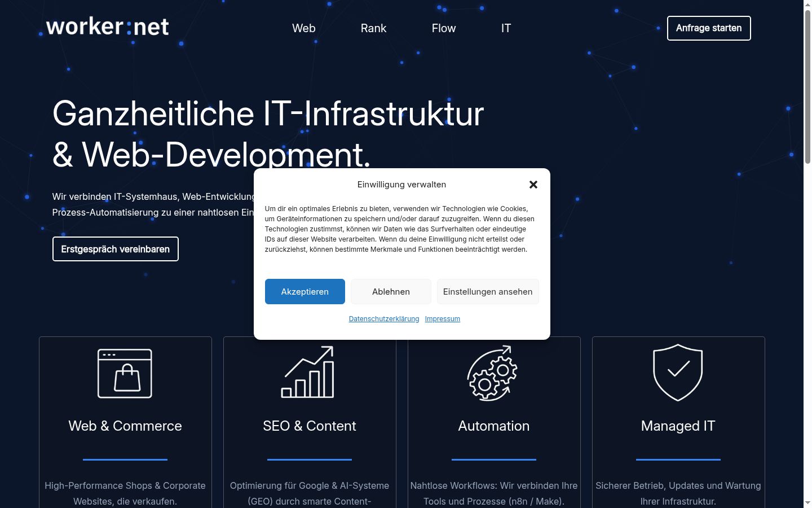Open the Impressum link
This screenshot has height=508, width=812.
pyautogui.click(x=443, y=319)
